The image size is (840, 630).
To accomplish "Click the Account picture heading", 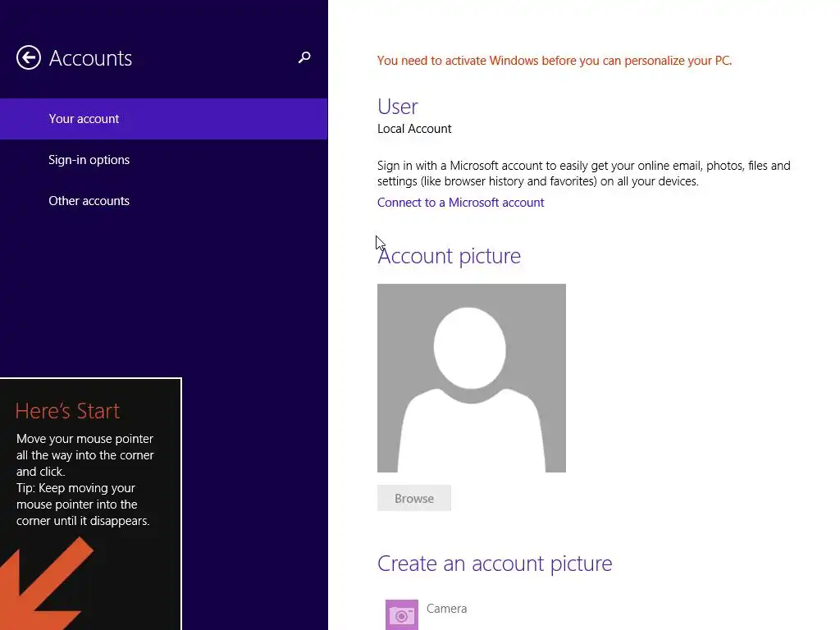I will [449, 256].
